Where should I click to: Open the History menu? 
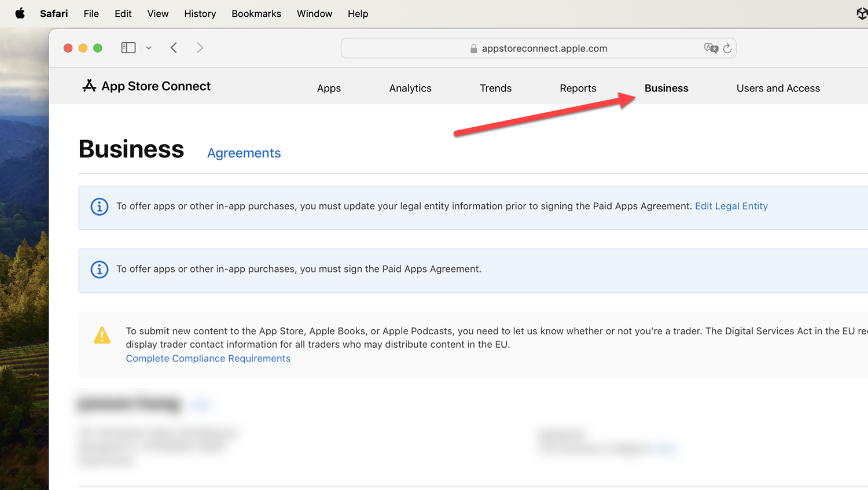[200, 13]
